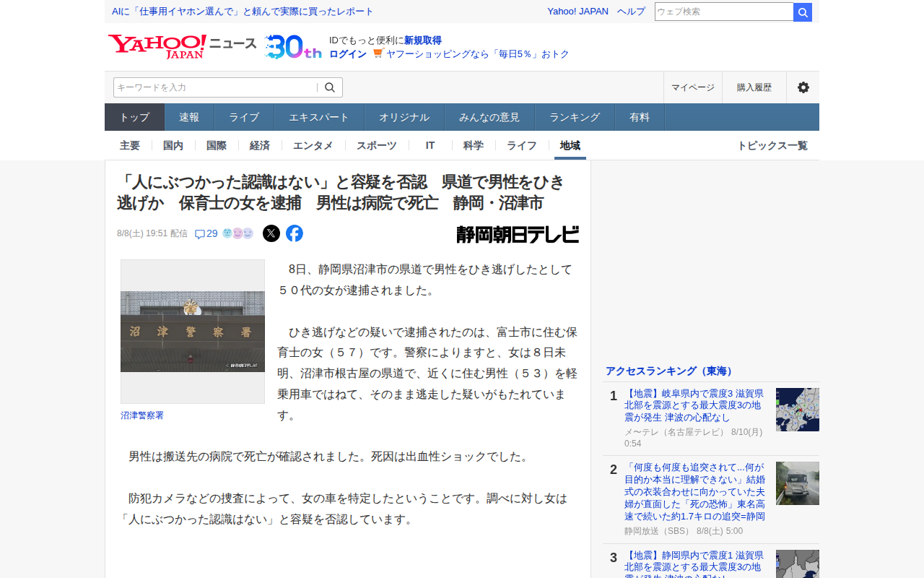Open the ランキング tab
The image size is (924, 578).
pos(575,117)
